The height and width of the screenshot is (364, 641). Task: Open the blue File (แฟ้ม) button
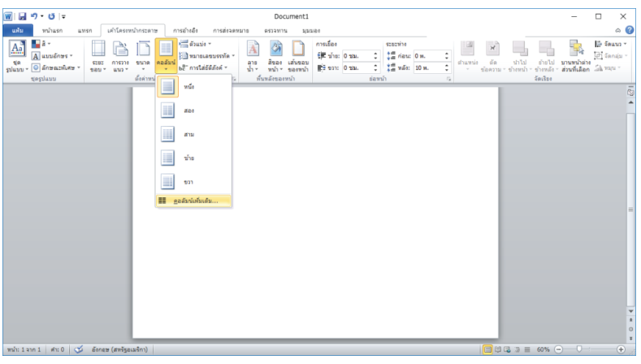(x=16, y=30)
